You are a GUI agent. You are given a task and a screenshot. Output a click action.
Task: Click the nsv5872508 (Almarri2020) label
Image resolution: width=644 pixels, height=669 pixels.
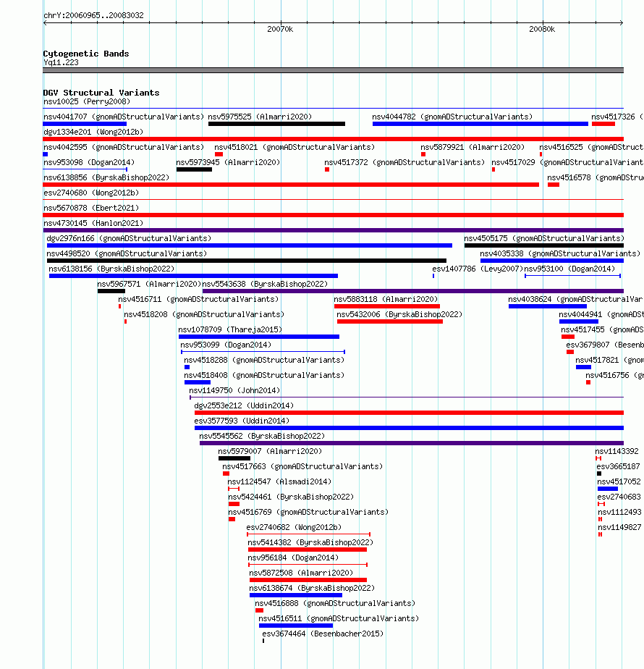tap(301, 573)
